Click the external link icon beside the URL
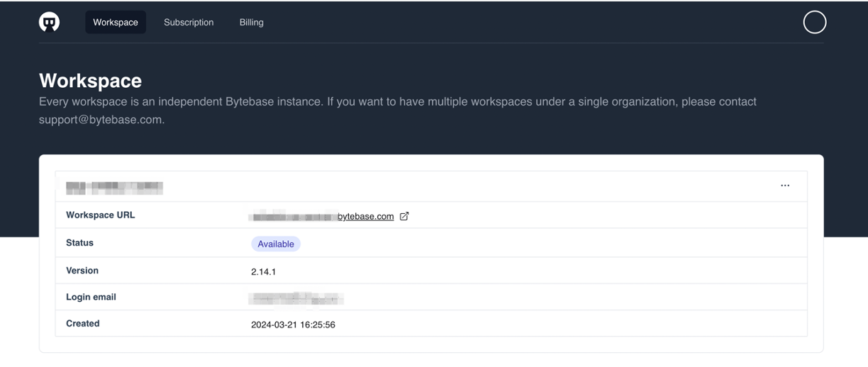The height and width of the screenshot is (367, 868). [404, 216]
